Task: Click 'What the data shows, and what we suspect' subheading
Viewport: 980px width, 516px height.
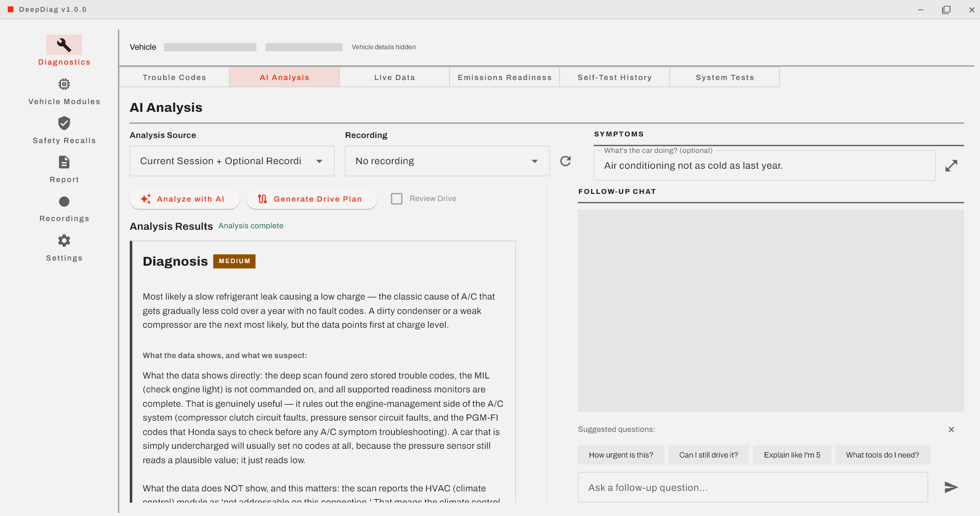Action: [x=225, y=355]
